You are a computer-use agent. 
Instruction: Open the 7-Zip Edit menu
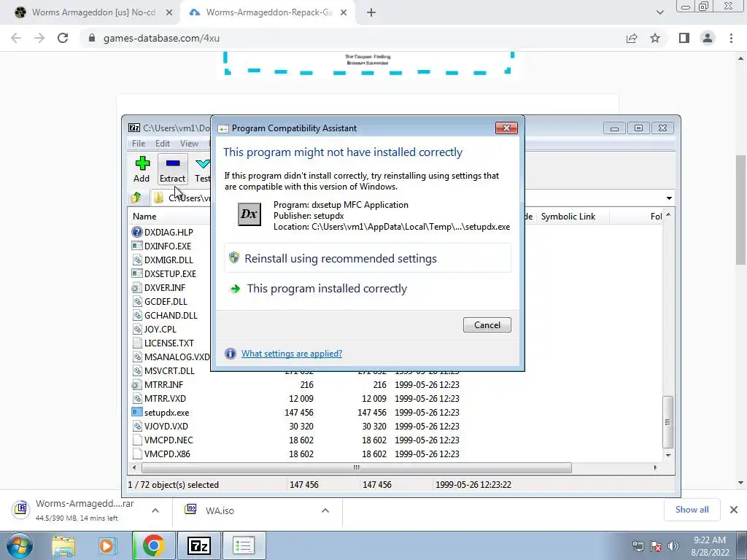[x=163, y=144]
